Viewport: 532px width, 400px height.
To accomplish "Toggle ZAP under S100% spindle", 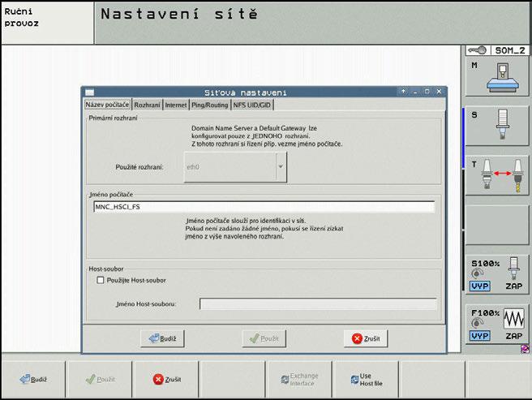I will (513, 286).
